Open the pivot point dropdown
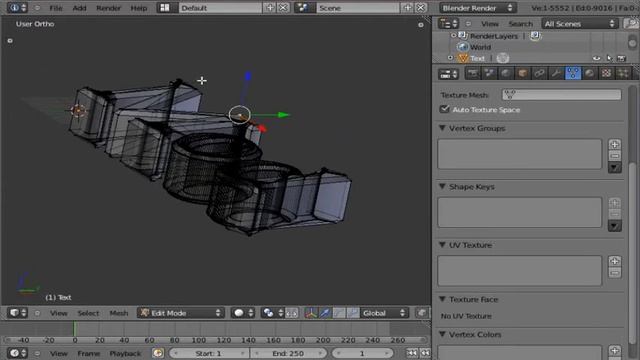The width and height of the screenshot is (640, 360). pyautogui.click(x=272, y=313)
